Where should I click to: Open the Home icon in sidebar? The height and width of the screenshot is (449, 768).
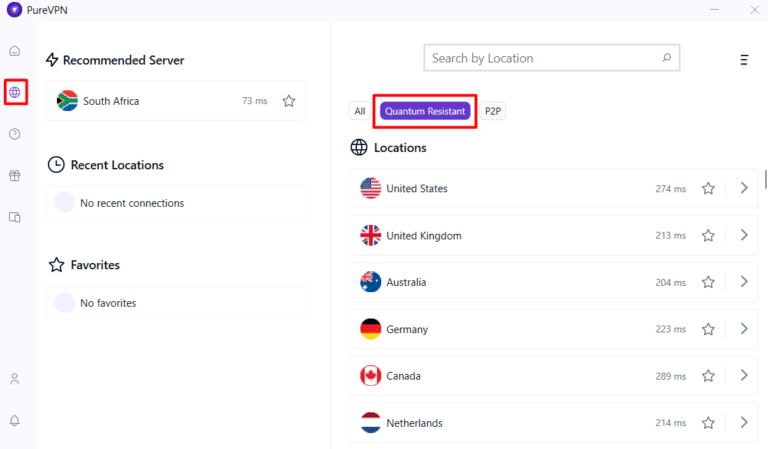coord(15,51)
